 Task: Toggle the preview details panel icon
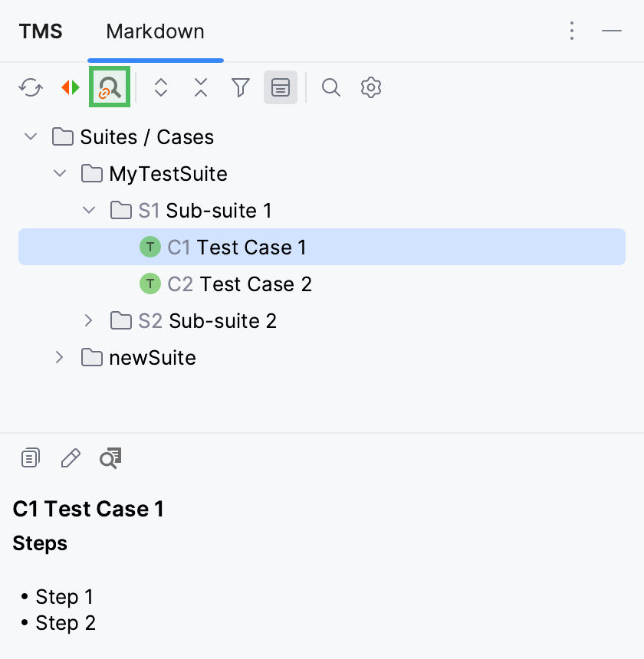tap(280, 87)
